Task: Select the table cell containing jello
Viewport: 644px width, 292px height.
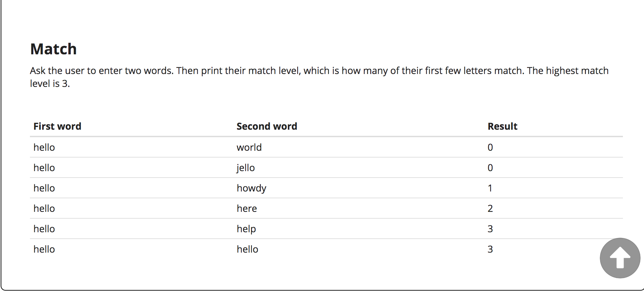Action: pyautogui.click(x=245, y=167)
